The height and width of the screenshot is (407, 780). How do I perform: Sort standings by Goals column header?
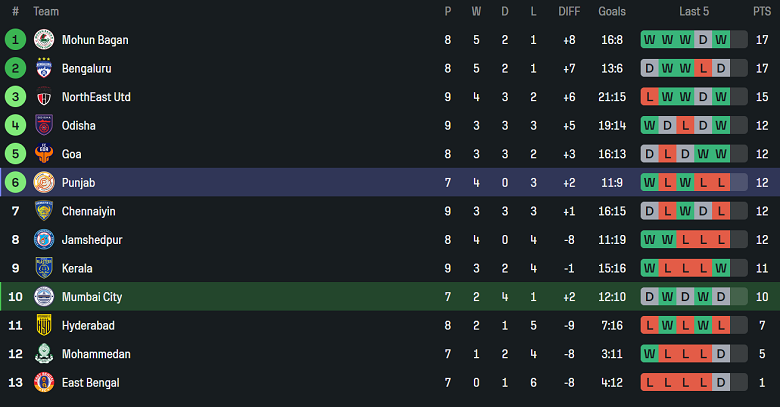point(612,11)
